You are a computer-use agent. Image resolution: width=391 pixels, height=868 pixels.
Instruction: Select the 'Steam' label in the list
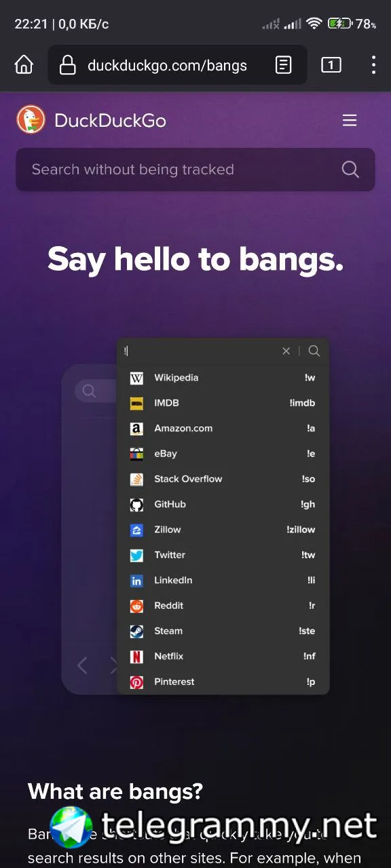tap(168, 631)
